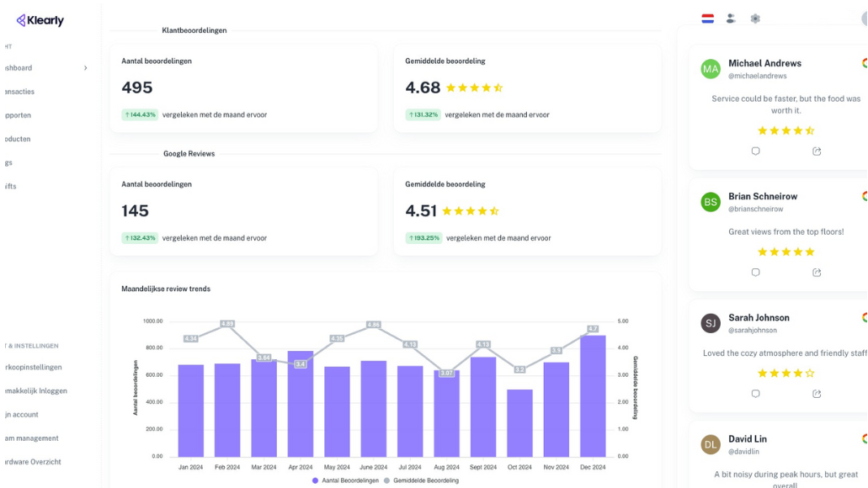Screen dimensions: 868x488
Task: Click the users icon in top bar
Action: (731, 19)
